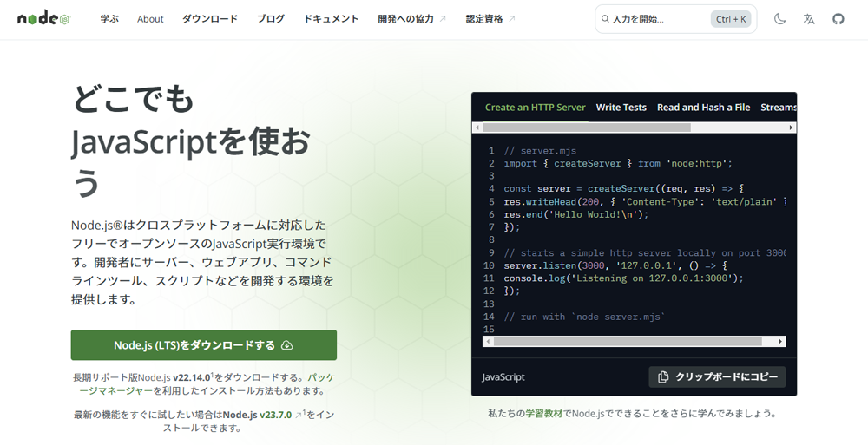The image size is (868, 445).
Task: Click Node.js (LTS)をダウンロードする button
Action: pyautogui.click(x=204, y=345)
